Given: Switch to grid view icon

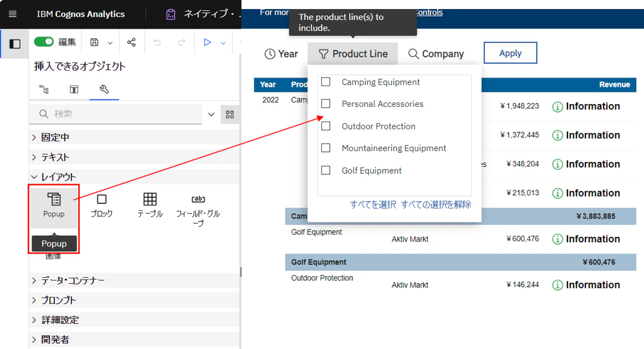Looking at the screenshot, I should click(230, 114).
